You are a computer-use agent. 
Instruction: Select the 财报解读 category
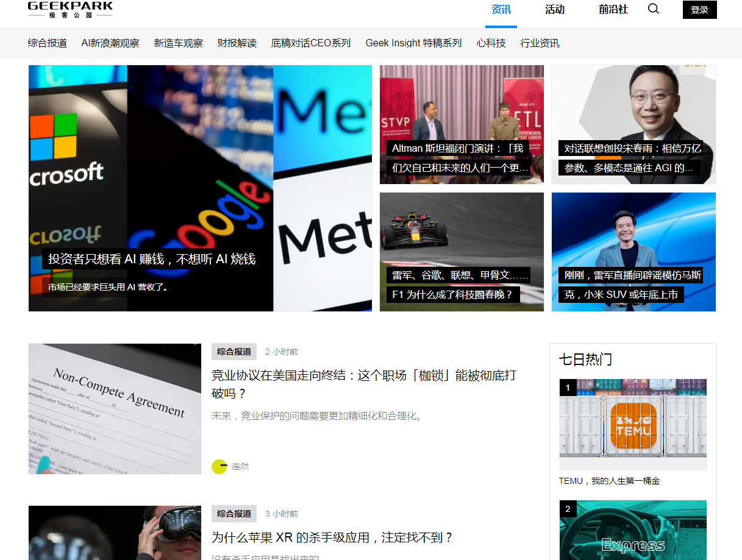(x=237, y=43)
